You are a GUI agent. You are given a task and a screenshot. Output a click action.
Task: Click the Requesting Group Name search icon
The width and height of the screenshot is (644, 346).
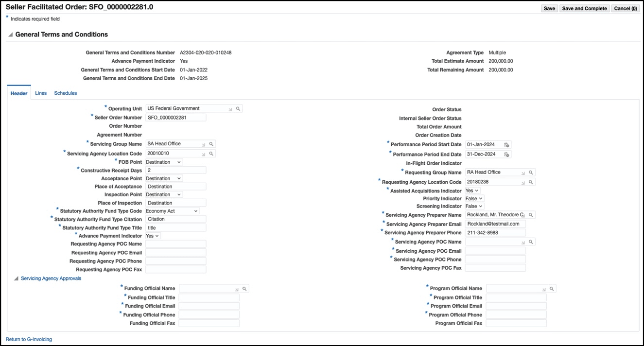tap(531, 173)
